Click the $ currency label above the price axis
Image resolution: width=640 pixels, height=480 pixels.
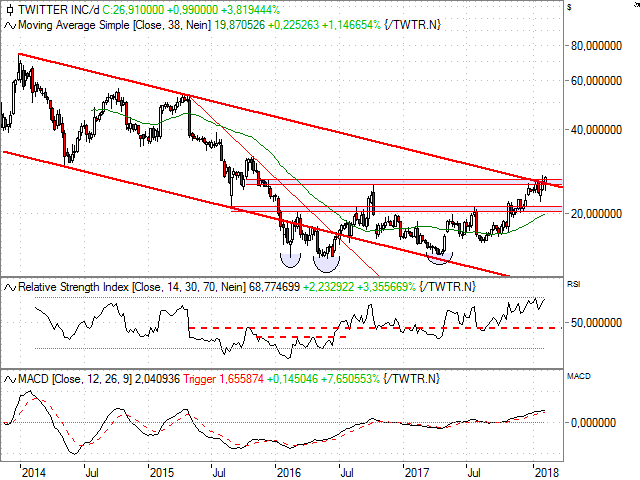pos(569,7)
